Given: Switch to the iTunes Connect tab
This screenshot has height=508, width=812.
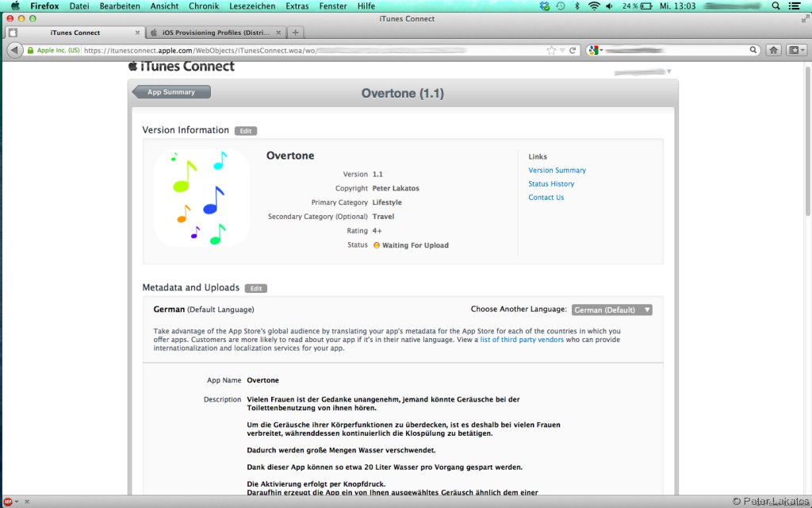Looking at the screenshot, I should click(75, 32).
